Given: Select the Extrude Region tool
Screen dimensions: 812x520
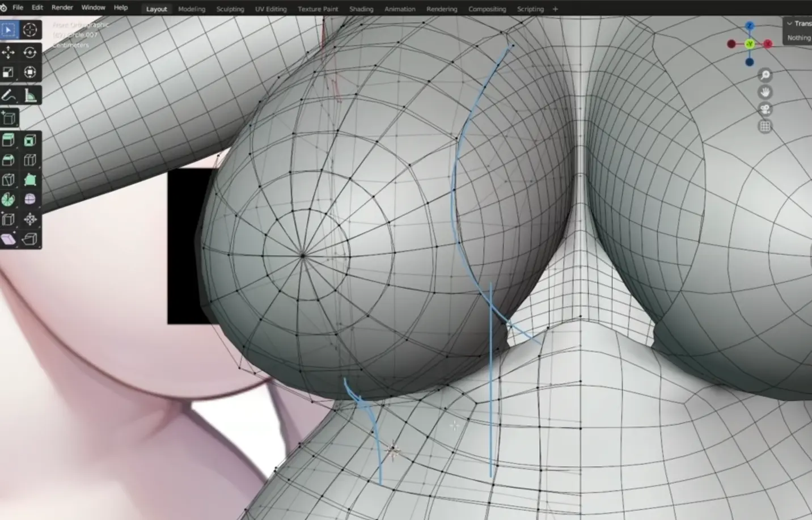Looking at the screenshot, I should click(9, 140).
